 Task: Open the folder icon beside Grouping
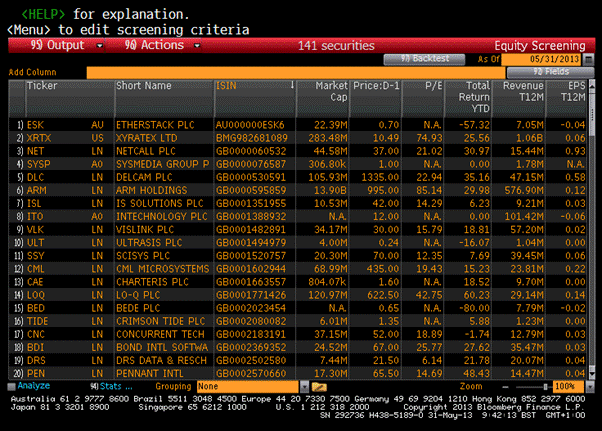tap(319, 387)
